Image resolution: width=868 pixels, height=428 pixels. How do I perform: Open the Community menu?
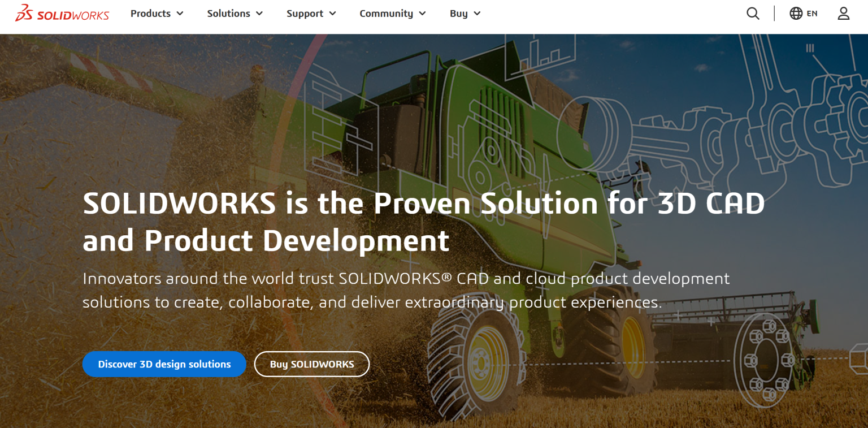(x=386, y=14)
